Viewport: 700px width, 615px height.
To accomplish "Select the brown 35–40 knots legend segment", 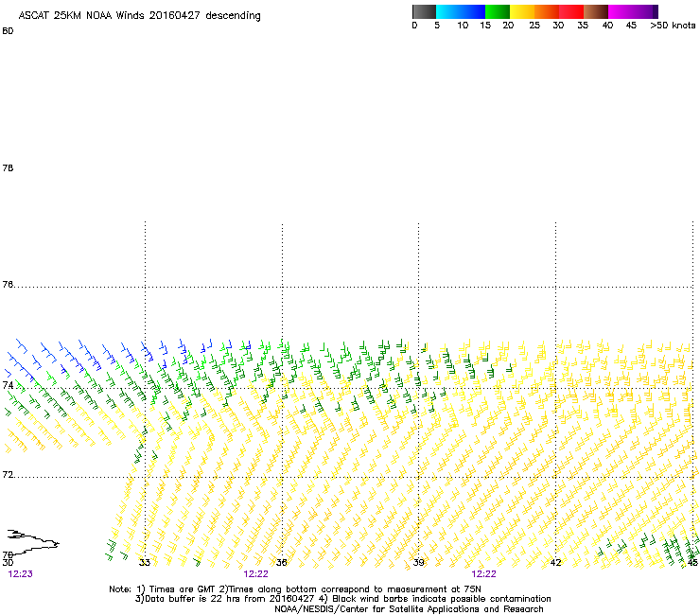I will (596, 11).
